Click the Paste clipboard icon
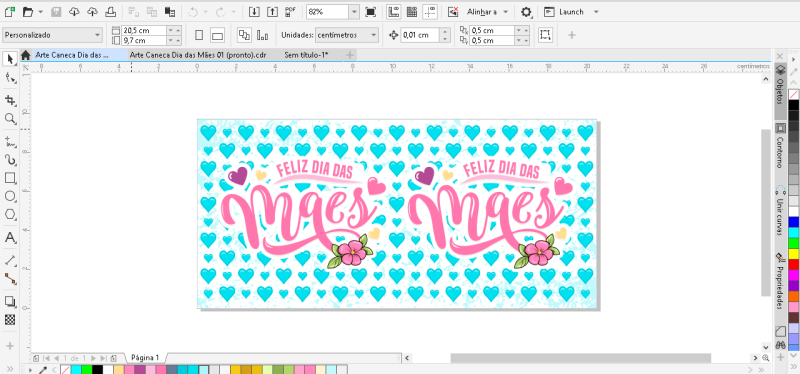Viewport: 800px width, 374px height. [x=170, y=12]
